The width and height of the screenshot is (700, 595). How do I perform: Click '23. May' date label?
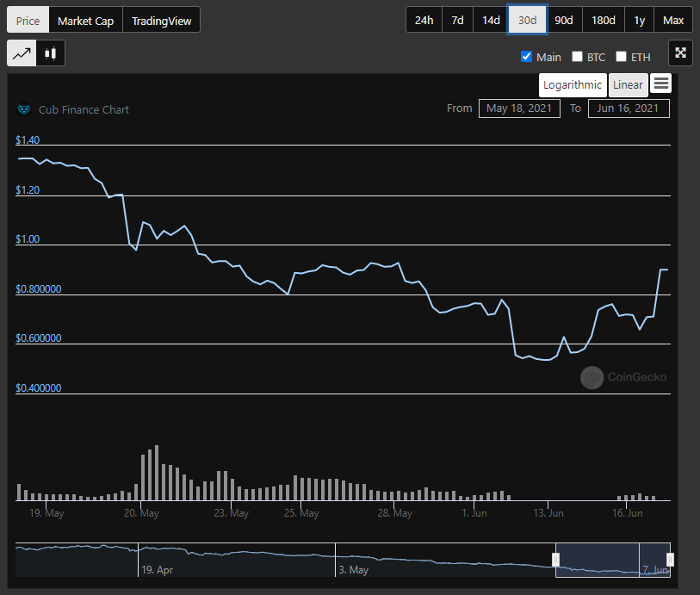tap(231, 513)
